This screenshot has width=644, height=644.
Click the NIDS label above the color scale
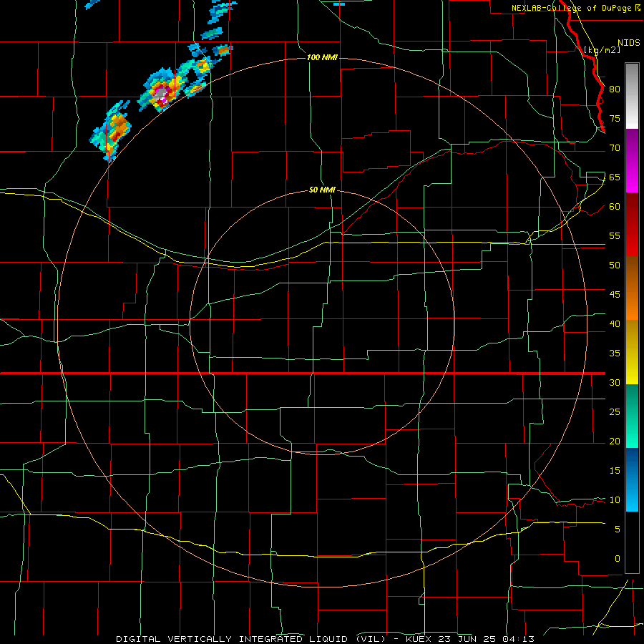[628, 43]
